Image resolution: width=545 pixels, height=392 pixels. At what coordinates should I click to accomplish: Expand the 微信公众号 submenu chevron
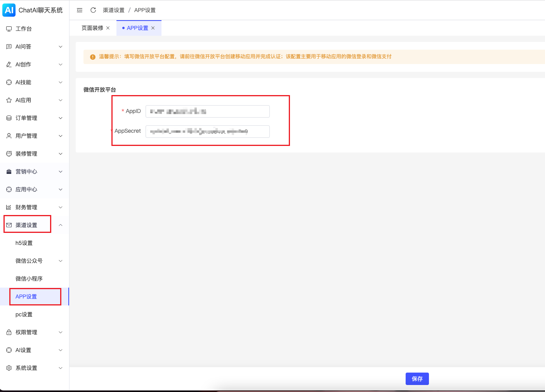[x=61, y=261]
